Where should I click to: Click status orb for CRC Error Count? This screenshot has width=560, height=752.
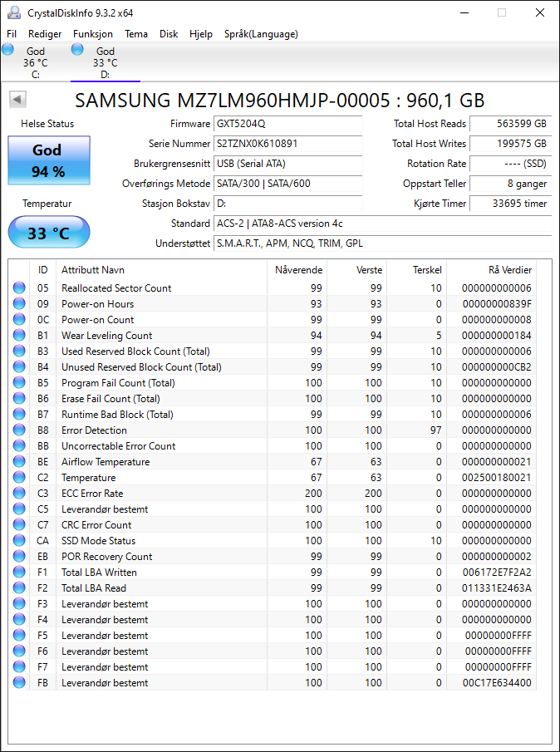(19, 525)
